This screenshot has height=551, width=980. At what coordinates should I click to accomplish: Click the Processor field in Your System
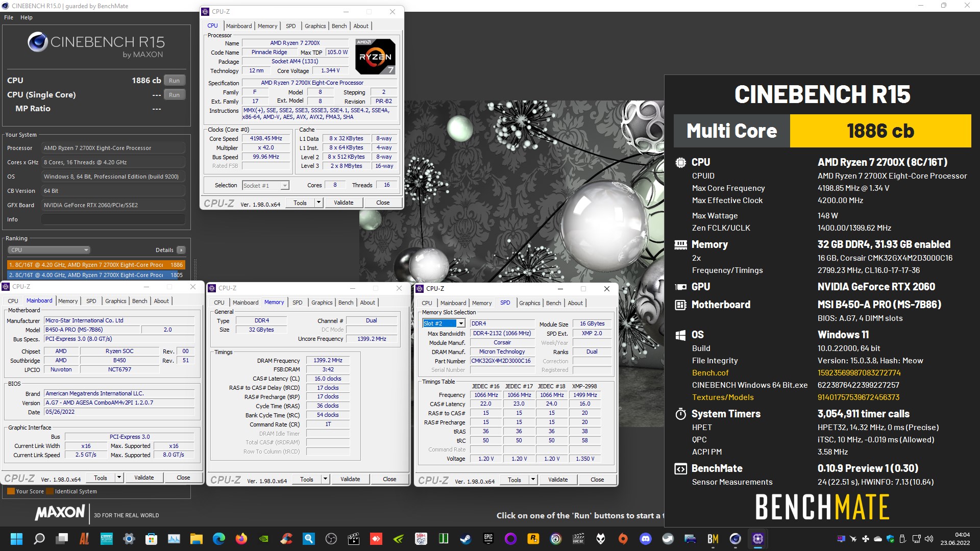coord(113,148)
